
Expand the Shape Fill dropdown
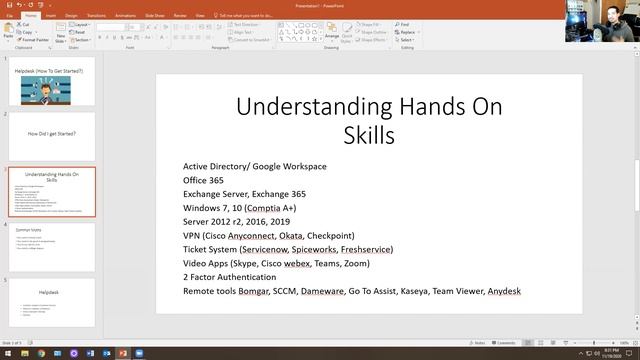(370, 24)
